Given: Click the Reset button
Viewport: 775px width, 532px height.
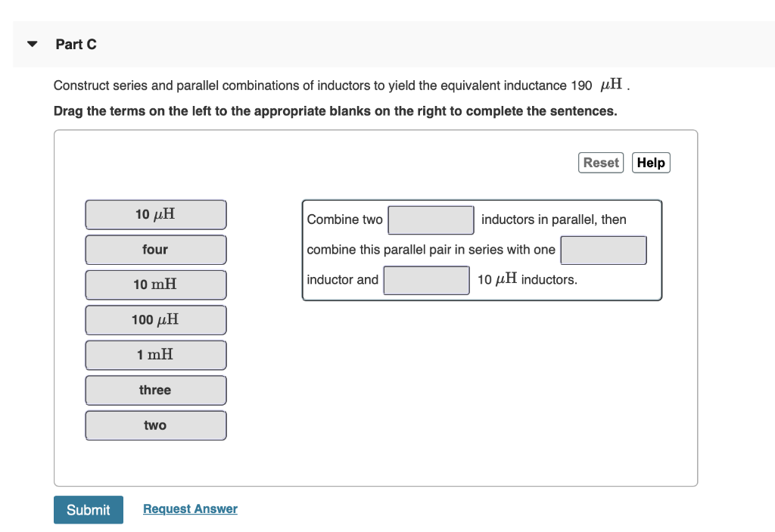Looking at the screenshot, I should [601, 162].
